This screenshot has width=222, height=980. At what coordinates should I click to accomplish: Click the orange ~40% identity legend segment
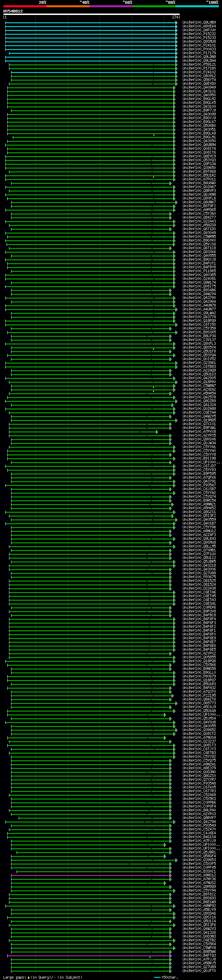coord(68,6)
